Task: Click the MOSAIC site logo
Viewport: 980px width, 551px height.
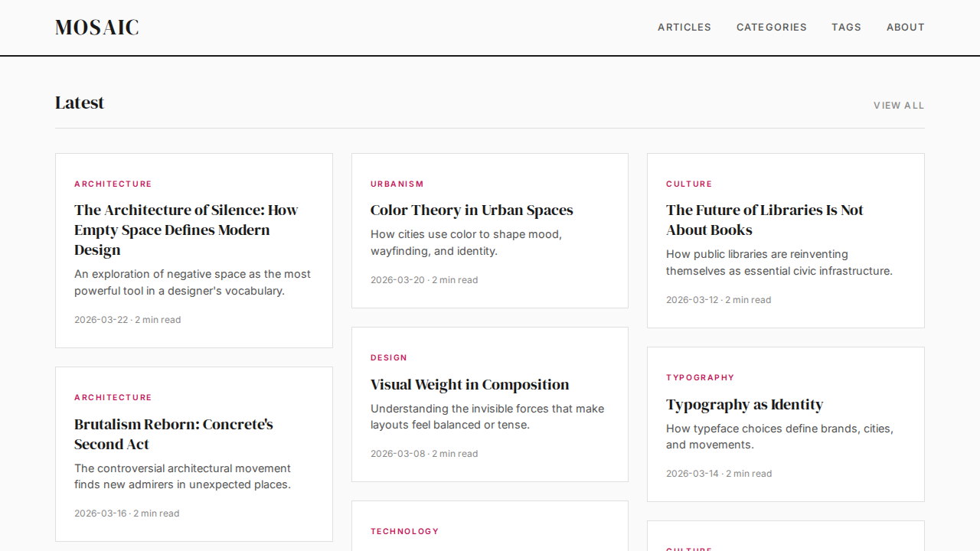Action: 97,28
